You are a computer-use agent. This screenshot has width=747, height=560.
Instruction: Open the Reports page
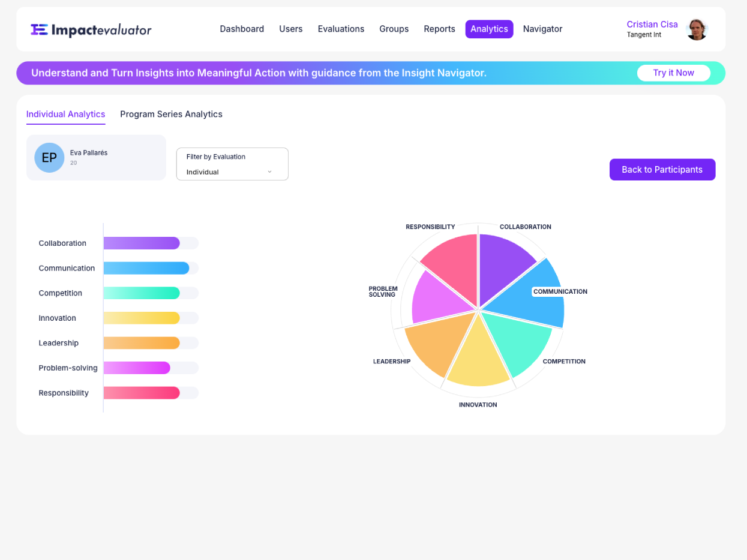(x=439, y=29)
